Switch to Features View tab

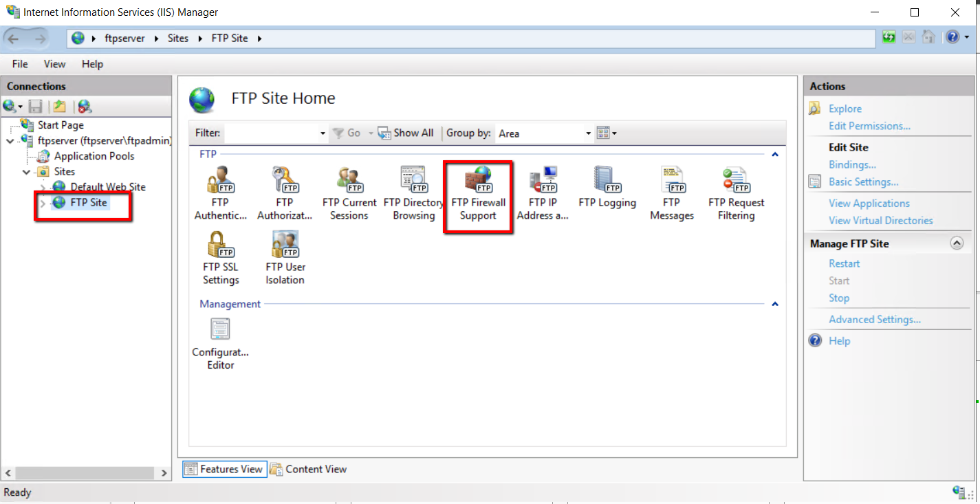(x=224, y=469)
